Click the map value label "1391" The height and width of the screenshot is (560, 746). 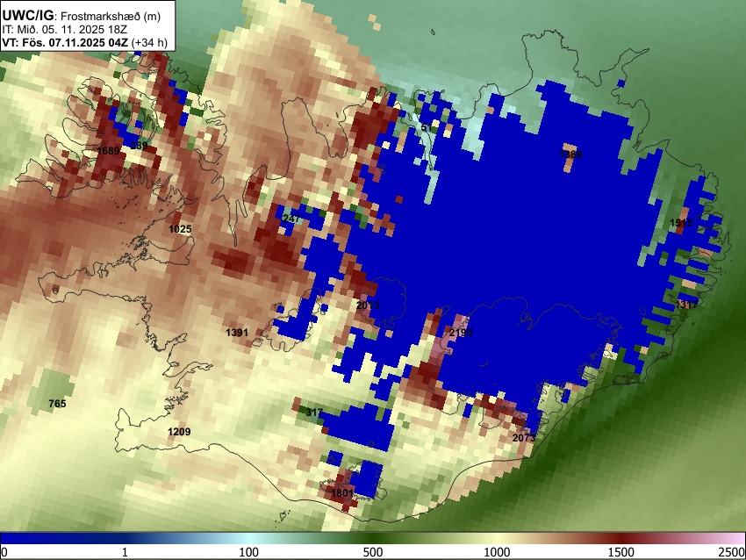[x=237, y=332]
